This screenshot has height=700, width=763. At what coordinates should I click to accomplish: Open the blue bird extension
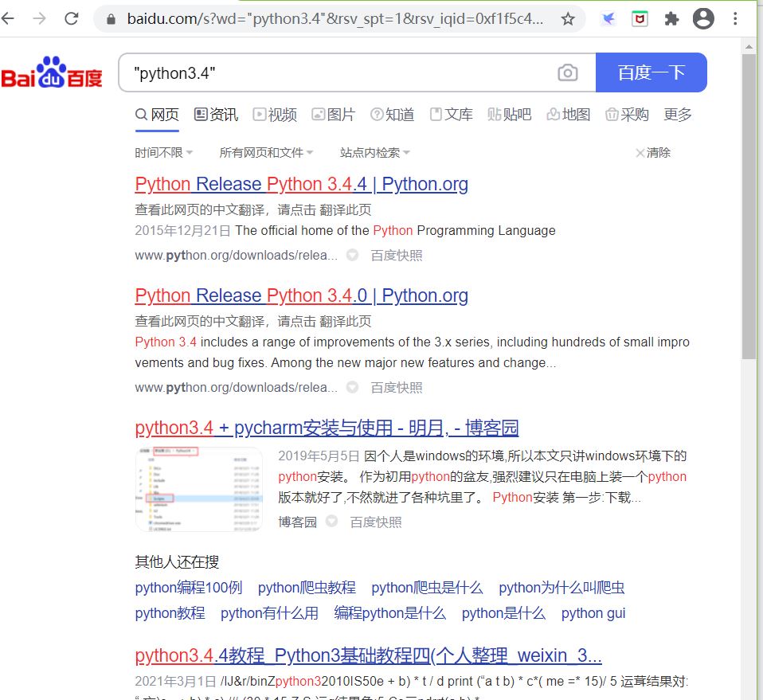(x=608, y=19)
